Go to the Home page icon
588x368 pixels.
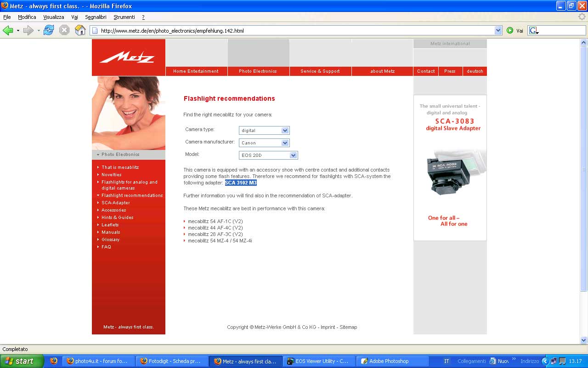click(x=80, y=30)
